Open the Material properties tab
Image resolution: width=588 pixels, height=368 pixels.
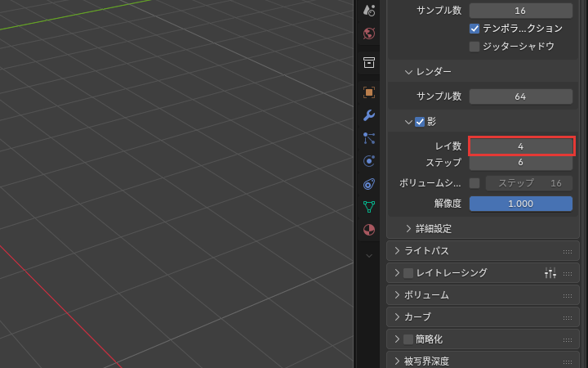[369, 230]
